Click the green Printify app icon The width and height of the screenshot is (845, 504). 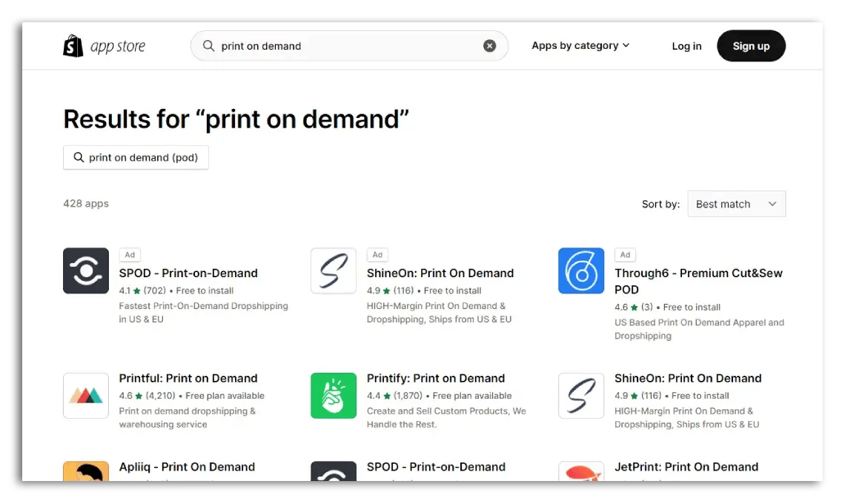pyautogui.click(x=333, y=396)
